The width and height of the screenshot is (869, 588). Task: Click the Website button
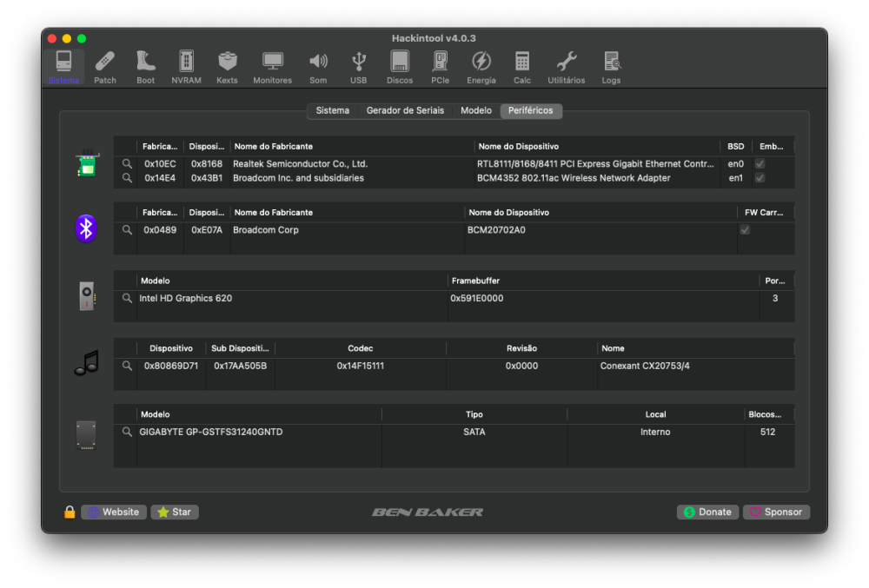click(x=114, y=512)
